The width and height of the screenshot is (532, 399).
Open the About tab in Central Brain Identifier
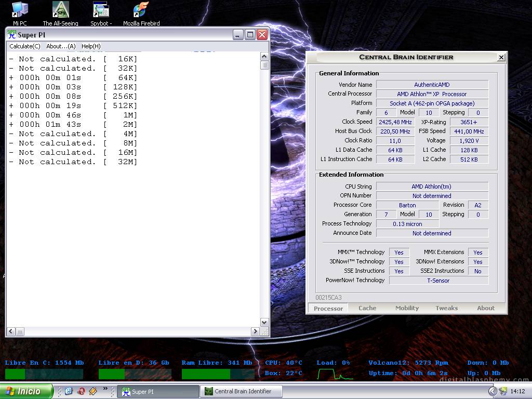[486, 308]
